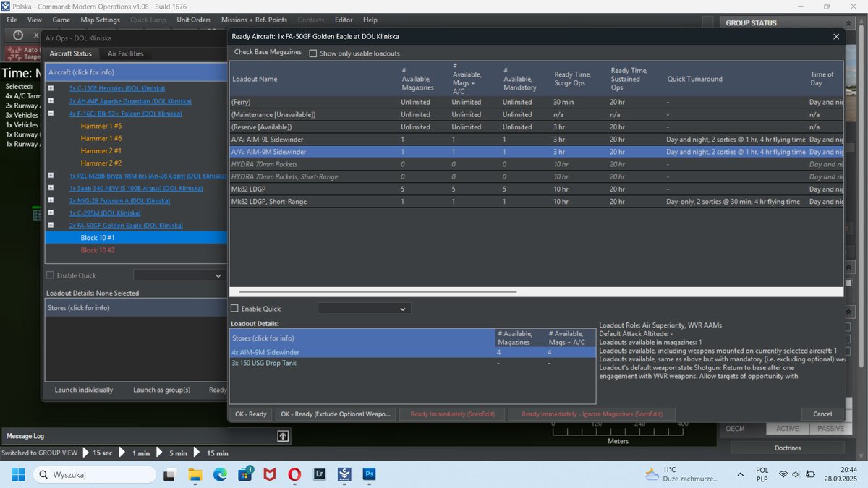This screenshot has height=488, width=868.
Task: Switch to Air Facilities tab
Action: [x=126, y=53]
